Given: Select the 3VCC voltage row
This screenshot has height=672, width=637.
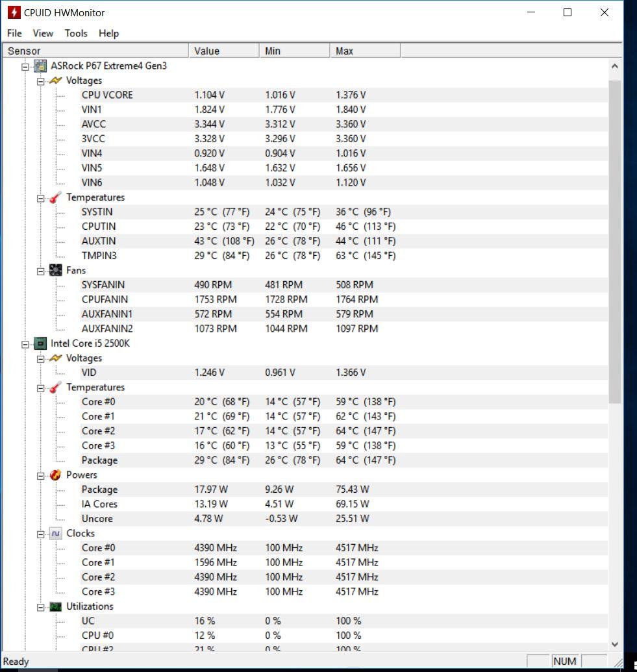Looking at the screenshot, I should [x=343, y=139].
